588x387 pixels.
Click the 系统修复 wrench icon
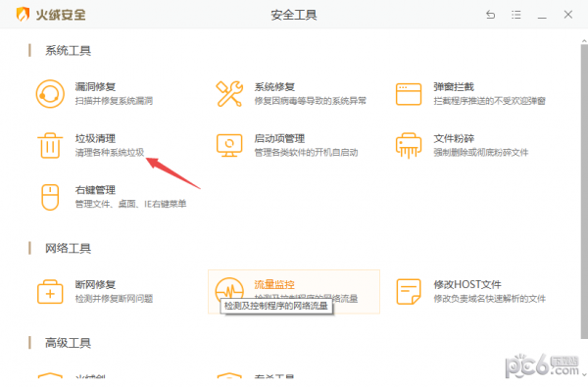tap(229, 94)
